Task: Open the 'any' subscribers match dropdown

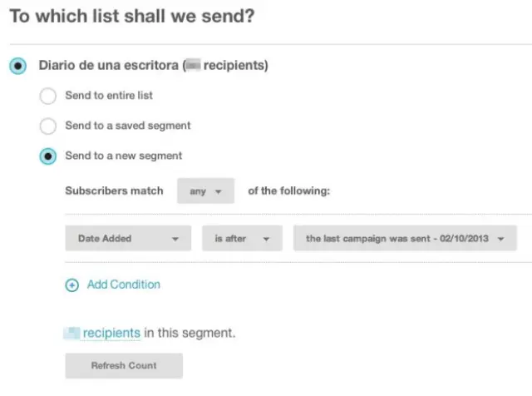Action: point(205,191)
